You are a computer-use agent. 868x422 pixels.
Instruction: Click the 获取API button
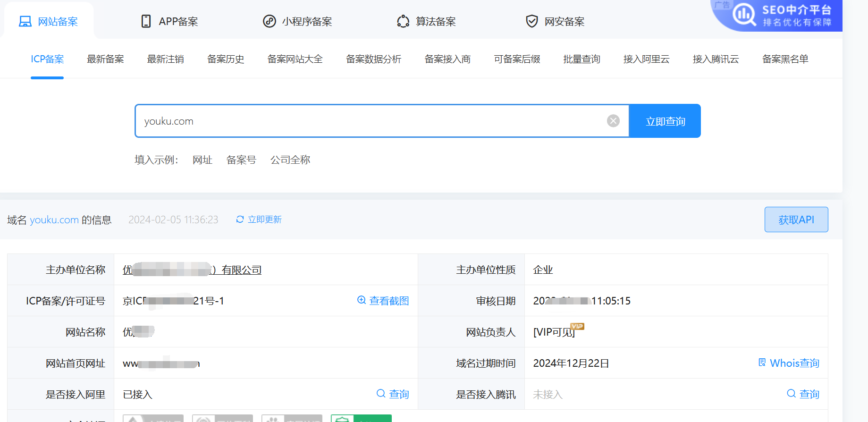tap(796, 219)
